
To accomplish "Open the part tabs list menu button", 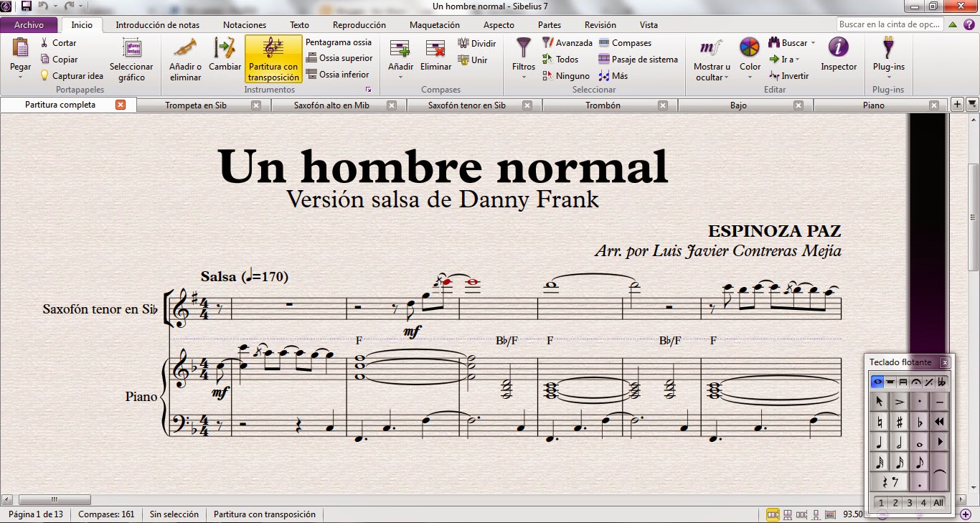I will click(972, 105).
